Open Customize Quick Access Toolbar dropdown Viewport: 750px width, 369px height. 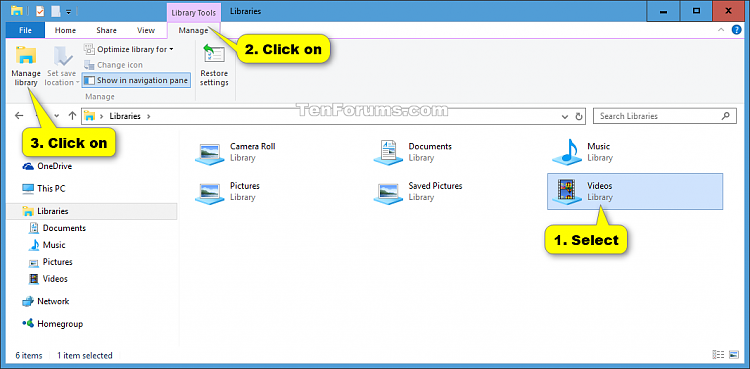pos(68,11)
